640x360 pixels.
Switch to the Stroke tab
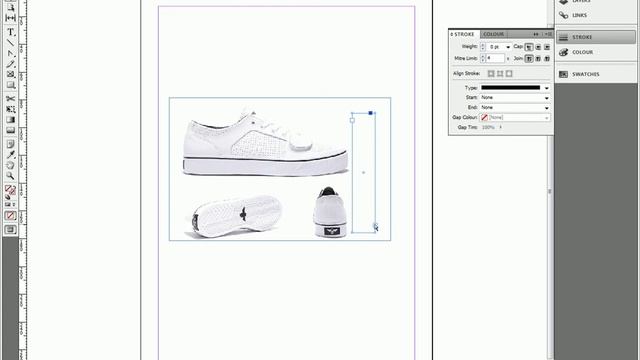[x=464, y=34]
